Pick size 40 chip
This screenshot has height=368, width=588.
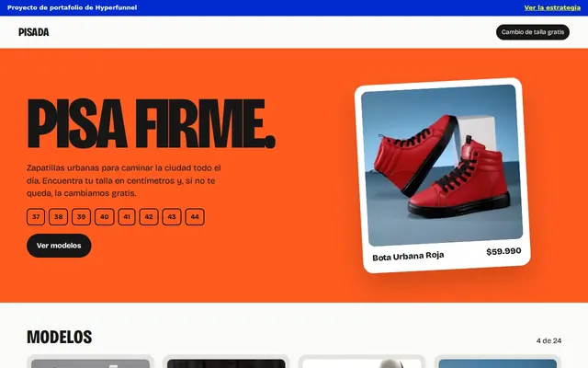(x=104, y=217)
